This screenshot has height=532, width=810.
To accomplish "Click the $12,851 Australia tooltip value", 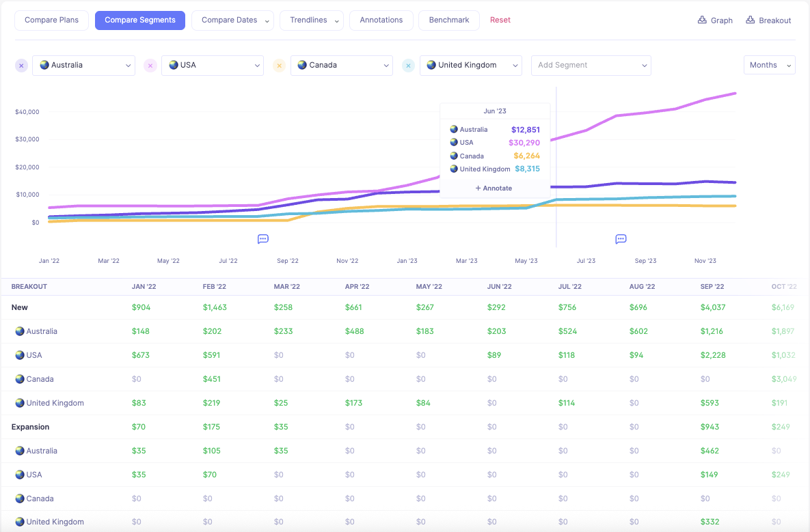I will click(x=526, y=130).
